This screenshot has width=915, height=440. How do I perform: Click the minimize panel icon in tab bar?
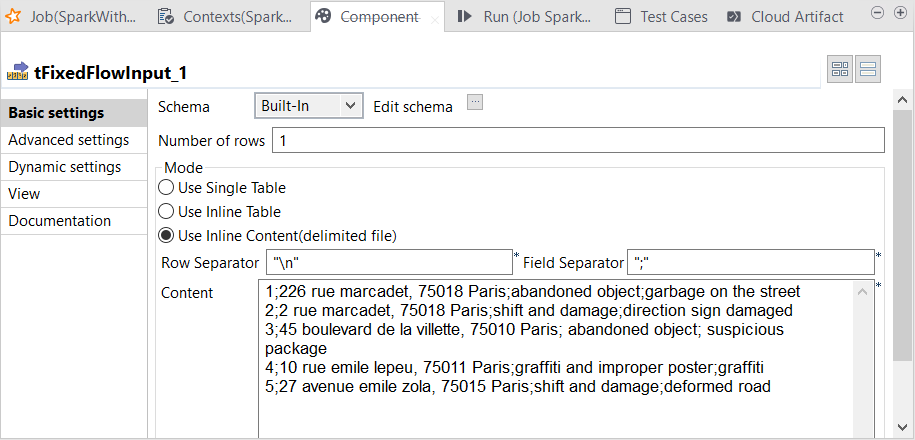[877, 12]
